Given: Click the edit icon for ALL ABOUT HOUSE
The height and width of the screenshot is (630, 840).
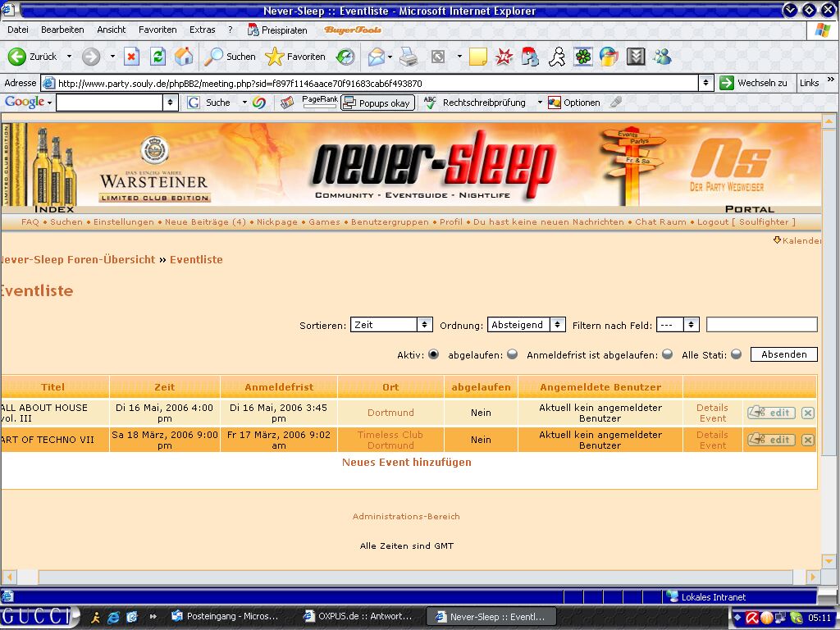Looking at the screenshot, I should pyautogui.click(x=771, y=413).
